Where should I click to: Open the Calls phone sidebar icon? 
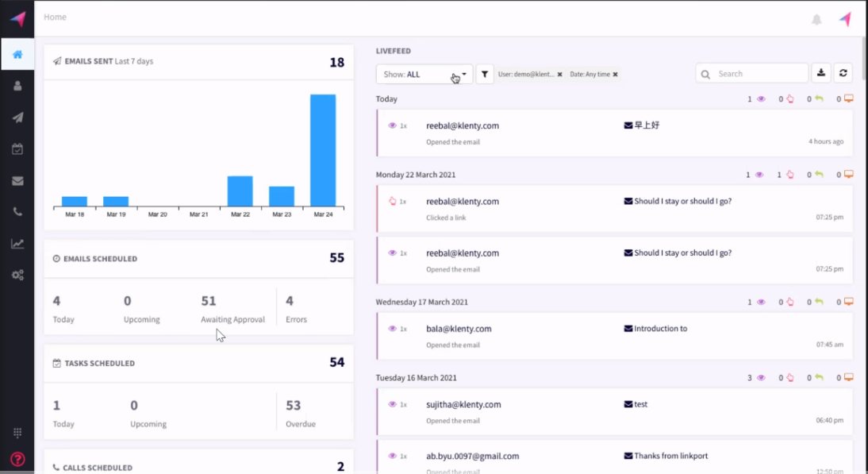point(17,211)
